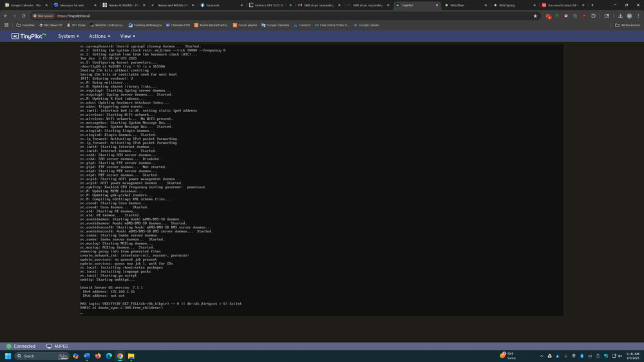This screenshot has width=644, height=362.
Task: Bookmark this page with star icon
Action: [x=535, y=16]
